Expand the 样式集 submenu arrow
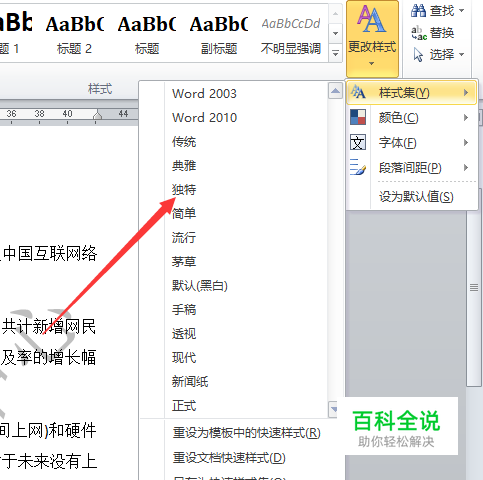This screenshot has height=480, width=483. pos(466,93)
